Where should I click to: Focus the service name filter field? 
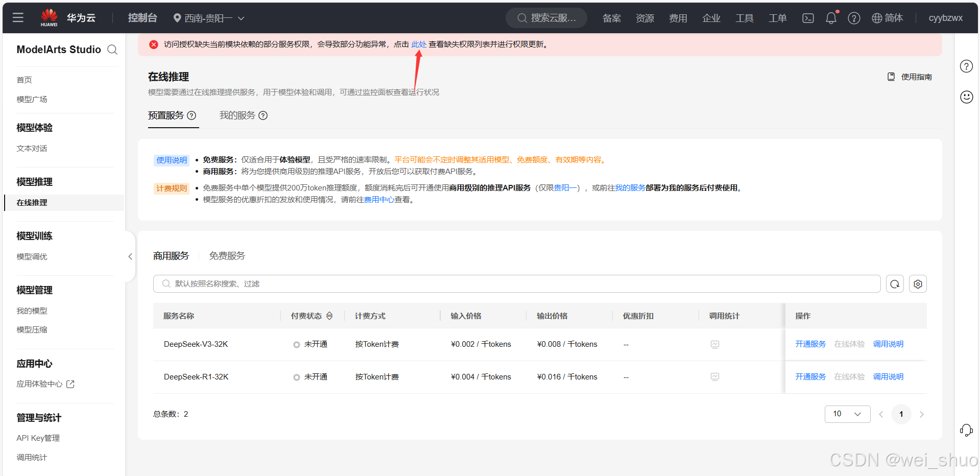point(517,284)
